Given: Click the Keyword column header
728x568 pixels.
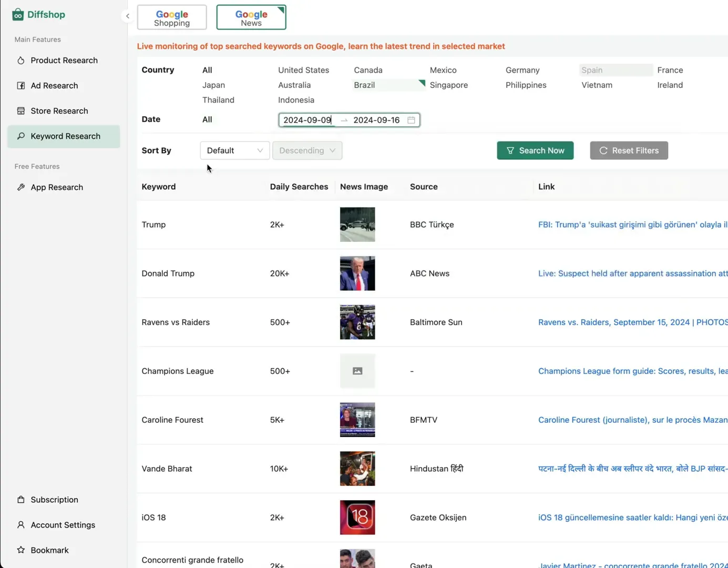Looking at the screenshot, I should tap(159, 187).
